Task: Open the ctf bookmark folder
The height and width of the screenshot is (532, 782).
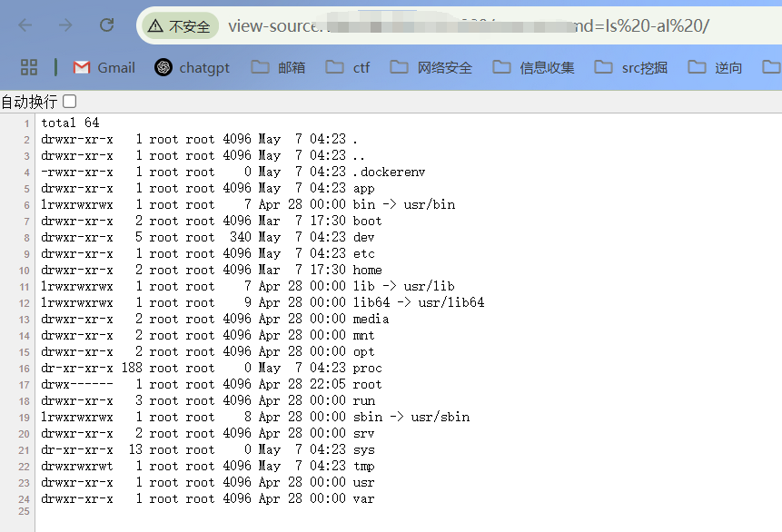Action: pos(348,67)
